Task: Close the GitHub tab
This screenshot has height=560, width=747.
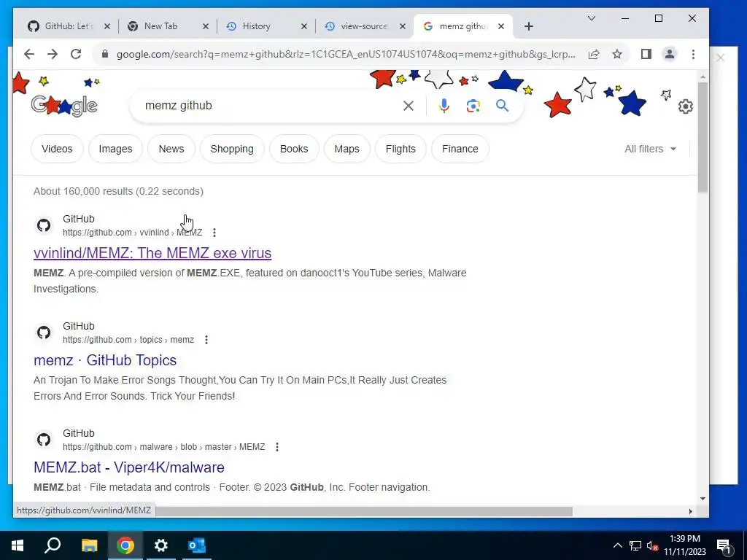Action: [x=107, y=26]
